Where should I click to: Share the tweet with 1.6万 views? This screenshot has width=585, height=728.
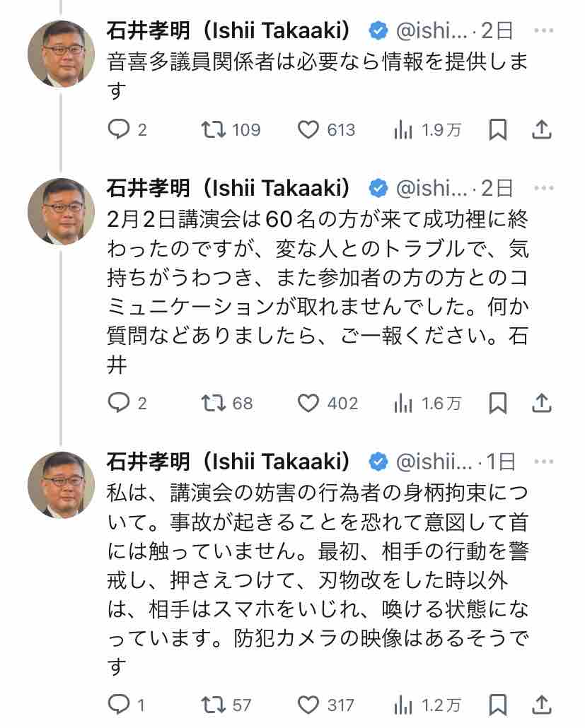coord(542,403)
